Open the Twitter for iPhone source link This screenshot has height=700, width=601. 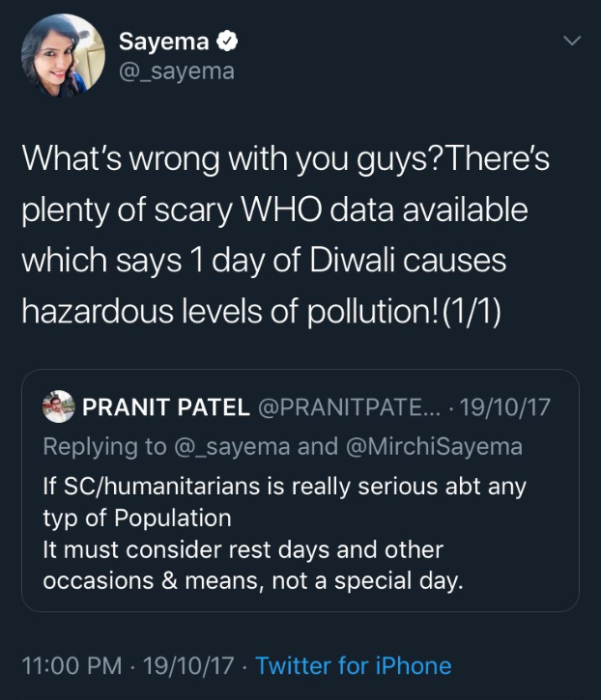354,665
